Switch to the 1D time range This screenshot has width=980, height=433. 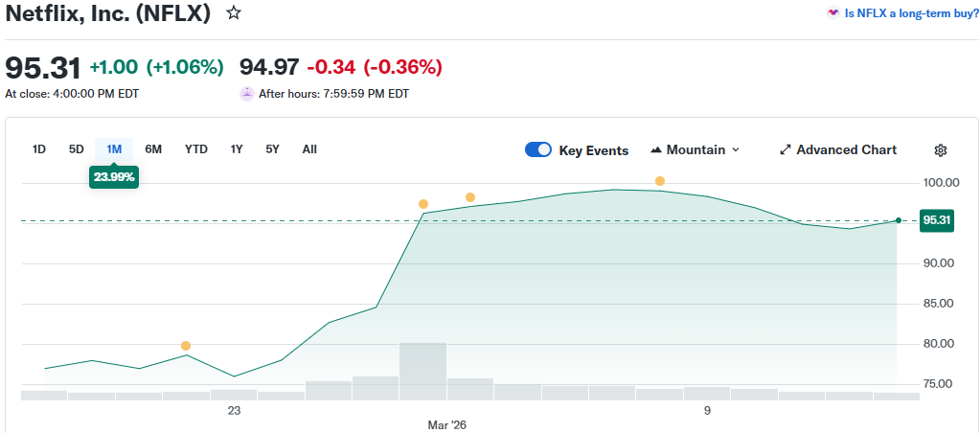pyautogui.click(x=39, y=149)
